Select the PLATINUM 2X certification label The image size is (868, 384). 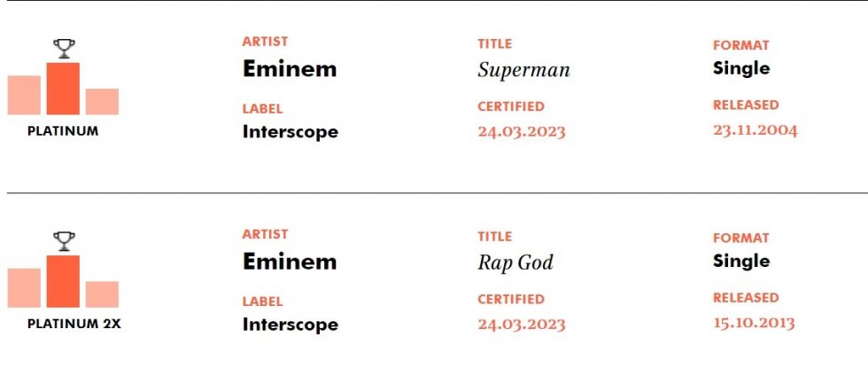(x=74, y=325)
